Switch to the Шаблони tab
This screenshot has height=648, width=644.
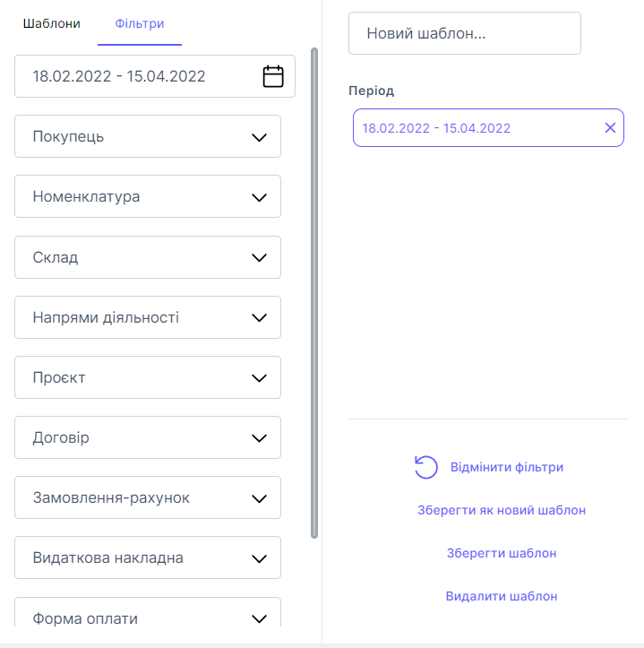(51, 24)
